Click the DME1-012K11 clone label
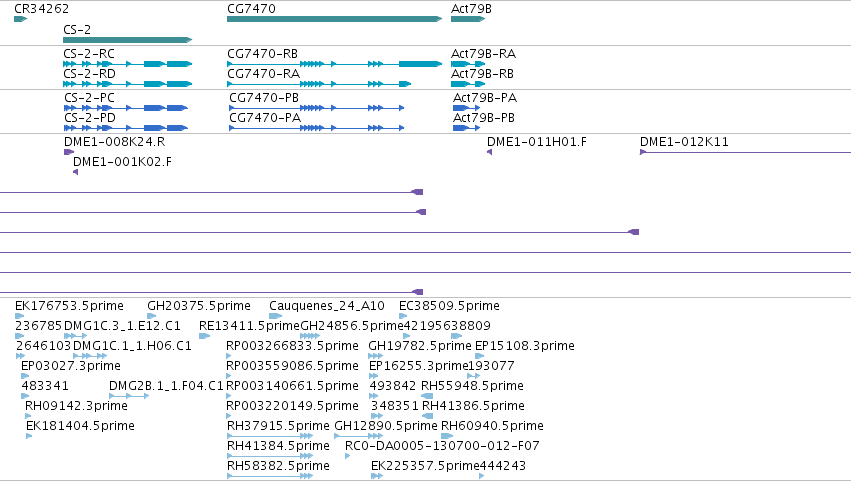851x481 pixels. 684,142
